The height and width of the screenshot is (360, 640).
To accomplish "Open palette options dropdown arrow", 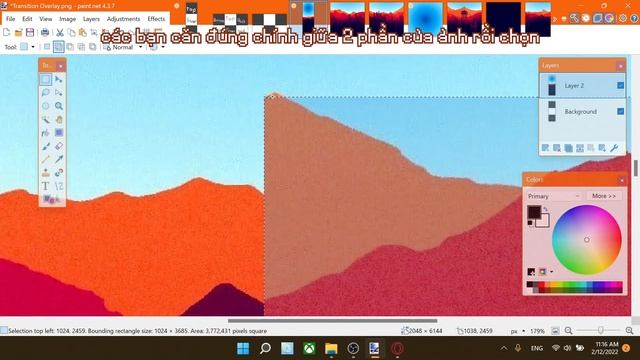I will pos(552,271).
